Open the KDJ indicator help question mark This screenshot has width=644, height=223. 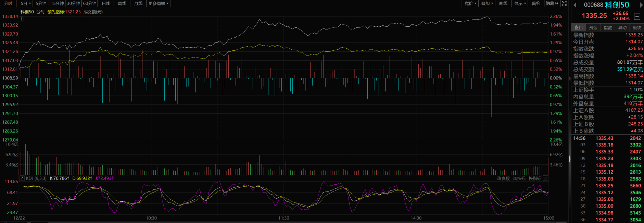click(x=22, y=178)
